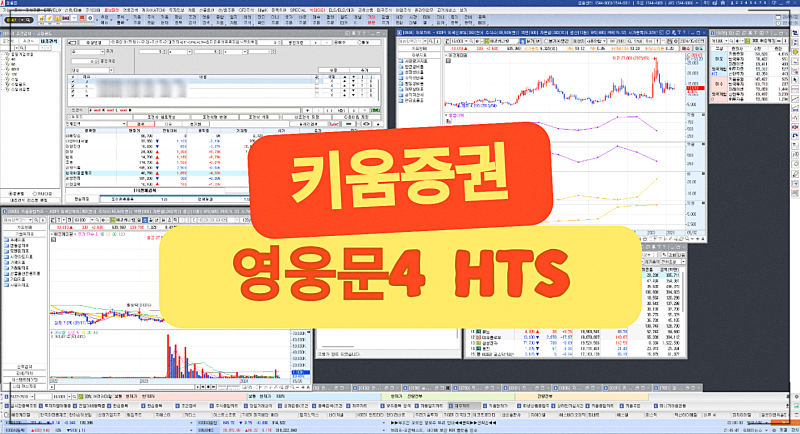
Task: Switch to the highlighted 내조건식 tab in the condition search window
Action: pos(48,41)
